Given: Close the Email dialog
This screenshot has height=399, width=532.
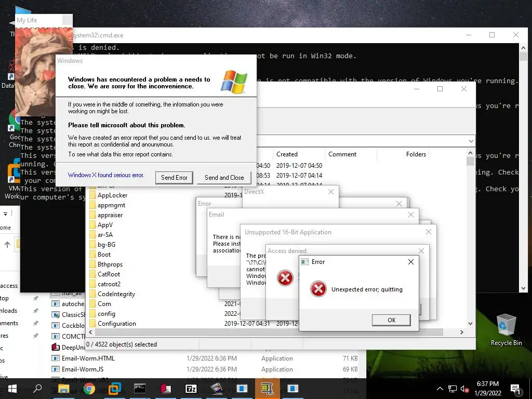Looking at the screenshot, I should [411, 215].
